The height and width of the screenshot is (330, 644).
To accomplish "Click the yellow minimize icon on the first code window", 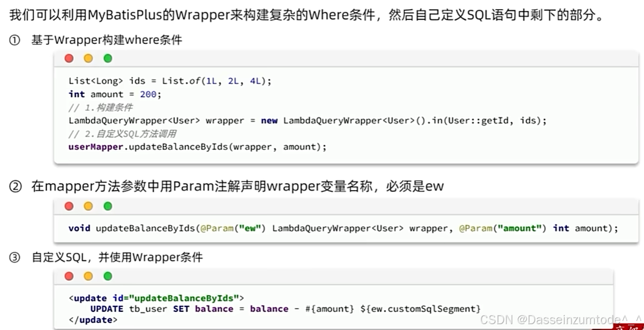I will [x=88, y=58].
